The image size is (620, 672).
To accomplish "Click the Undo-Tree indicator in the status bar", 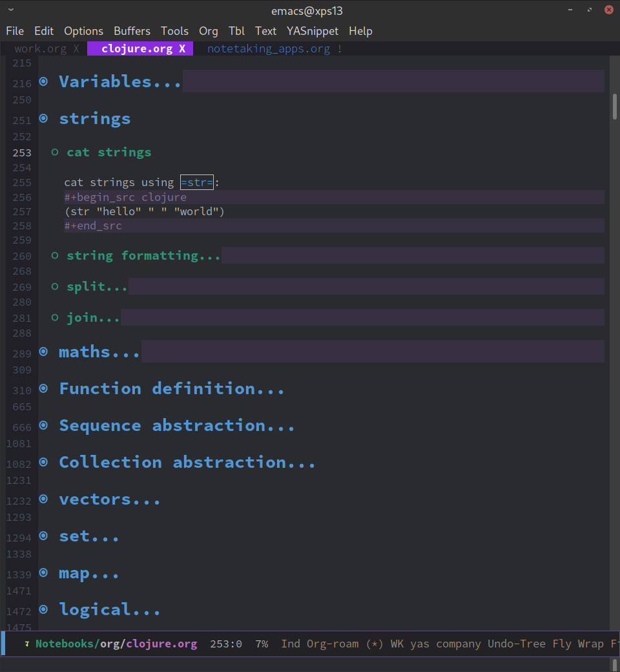I will (516, 644).
